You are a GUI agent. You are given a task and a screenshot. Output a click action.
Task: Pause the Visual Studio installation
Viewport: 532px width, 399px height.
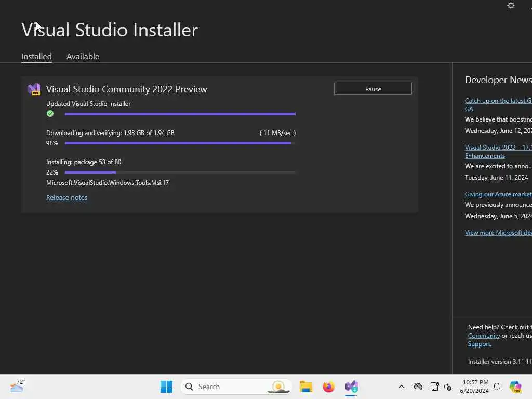coord(373,89)
